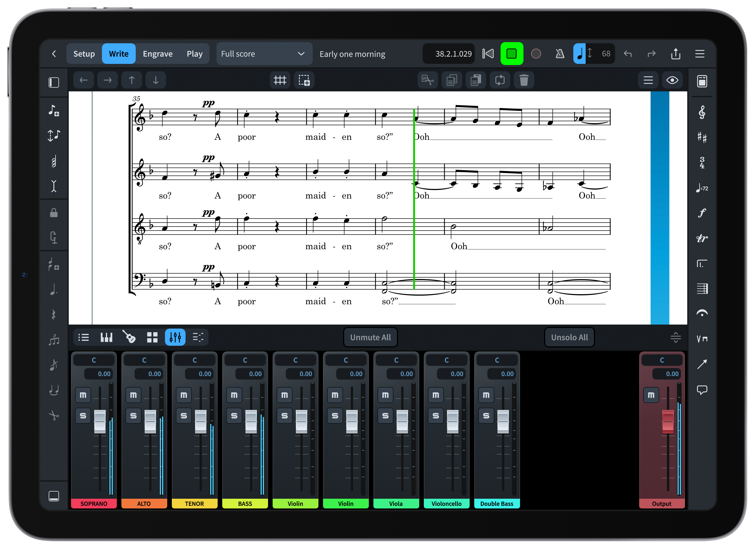Click the red Output channel fader

[x=668, y=422]
